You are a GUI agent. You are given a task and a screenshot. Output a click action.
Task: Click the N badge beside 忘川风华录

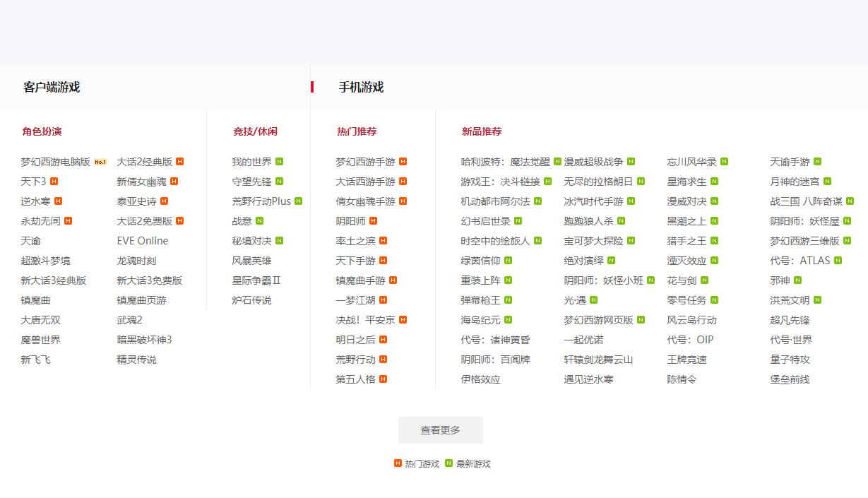pyautogui.click(x=725, y=162)
